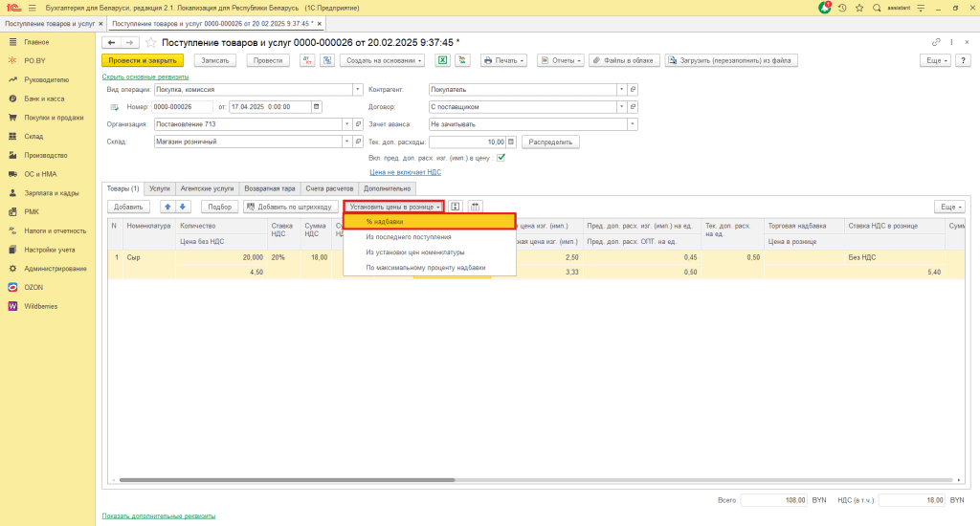Switch to Агентские услуги tab
This screenshot has height=526, width=980.
click(207, 188)
